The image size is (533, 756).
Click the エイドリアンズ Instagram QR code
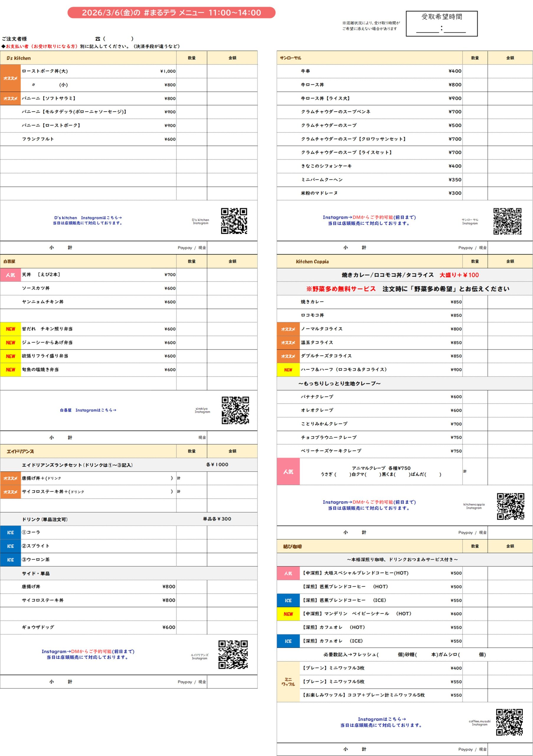tap(233, 654)
